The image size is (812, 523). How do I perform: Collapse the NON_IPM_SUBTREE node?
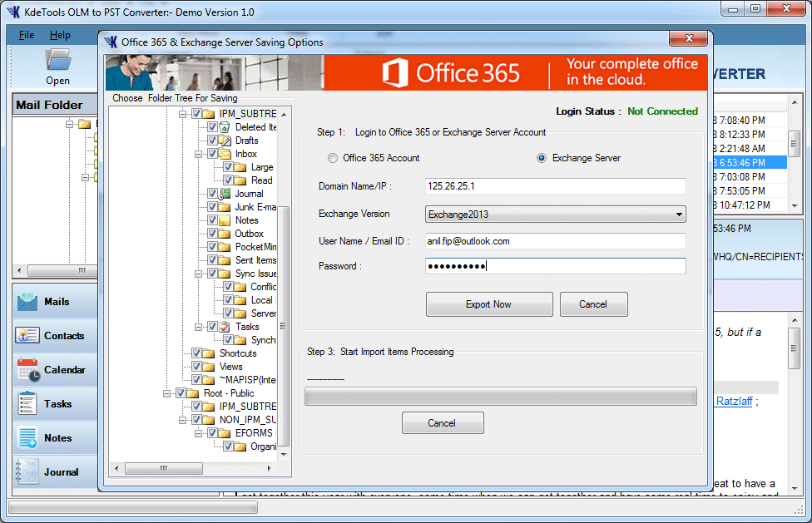182,420
